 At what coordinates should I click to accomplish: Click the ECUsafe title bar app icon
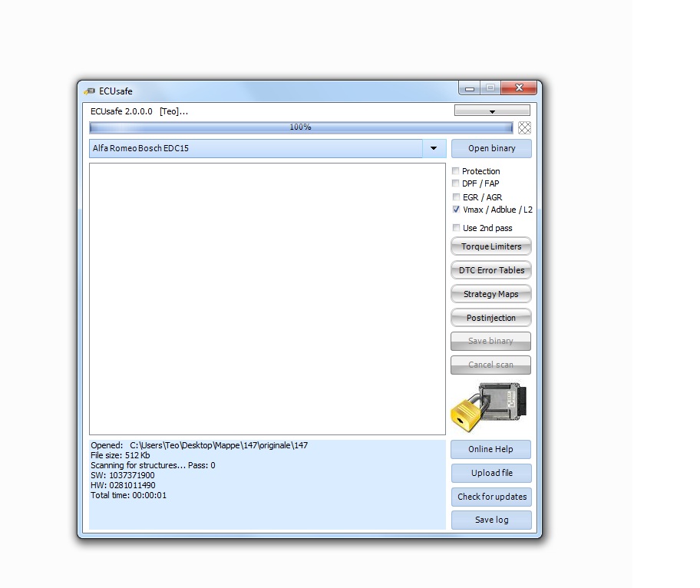89,91
